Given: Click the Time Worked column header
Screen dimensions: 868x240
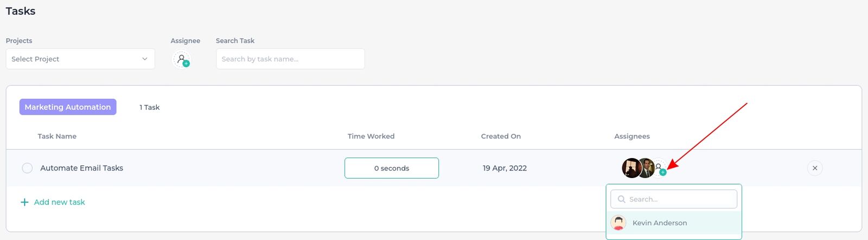Looking at the screenshot, I should pos(371,136).
